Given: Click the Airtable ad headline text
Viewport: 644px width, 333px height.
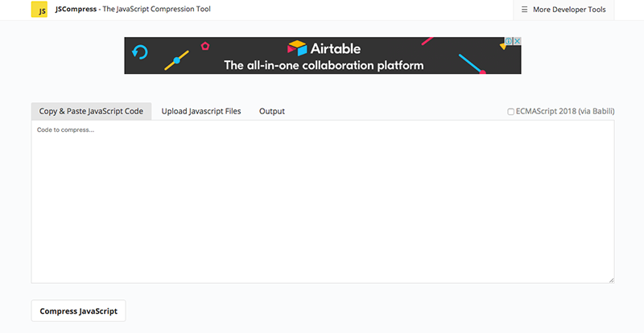Looking at the screenshot, I should 324,65.
